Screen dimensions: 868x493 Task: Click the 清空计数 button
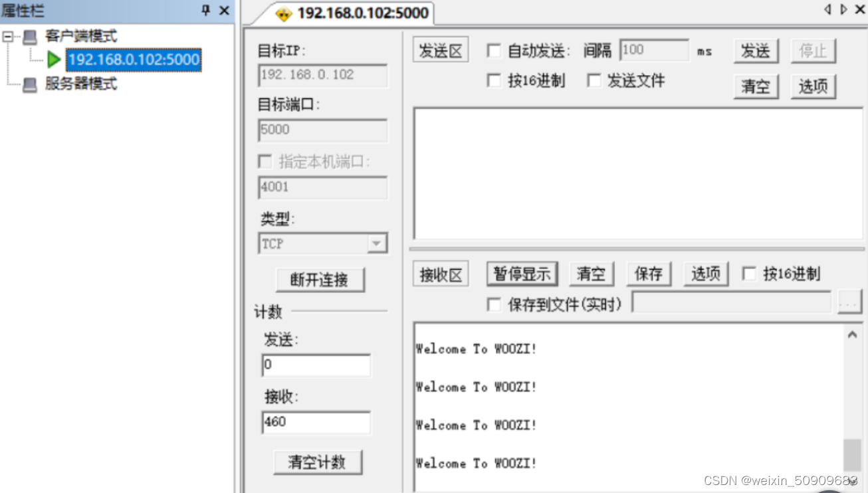318,462
